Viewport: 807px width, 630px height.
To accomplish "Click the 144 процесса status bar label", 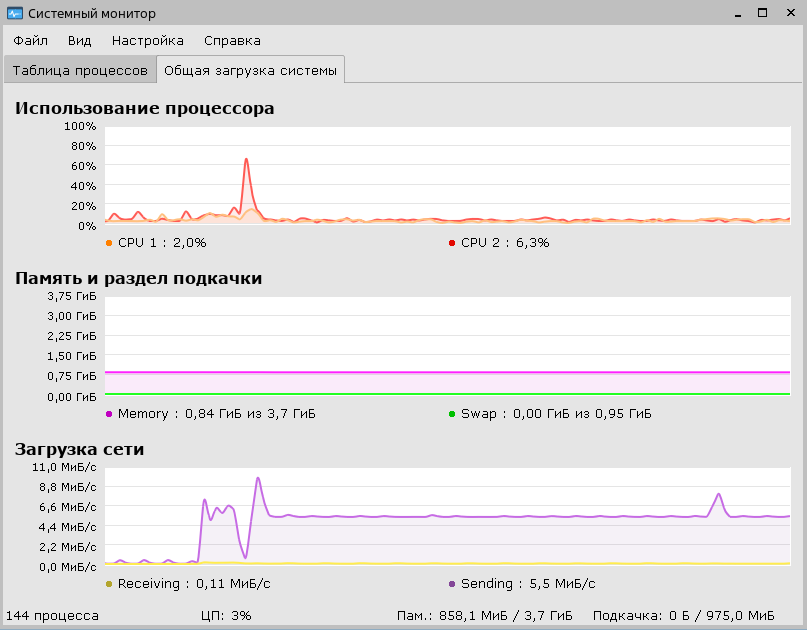I will (x=52, y=616).
